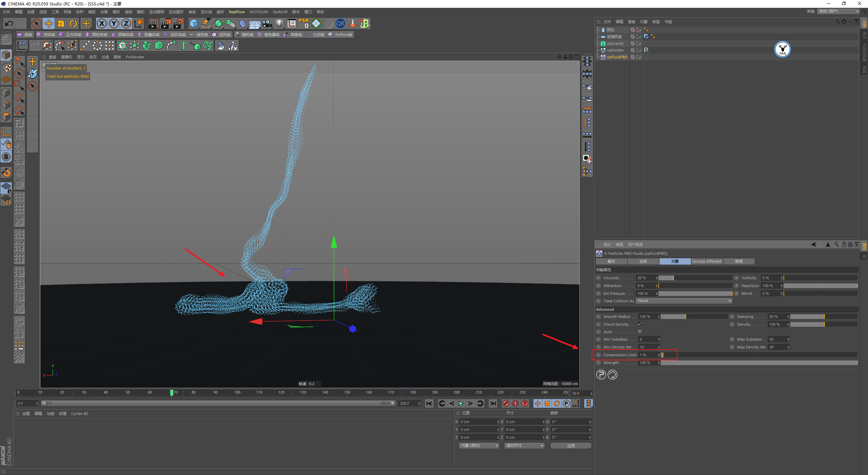Switch to the Groups Affected tab
Viewport: 868px width, 475px height.
click(707, 261)
